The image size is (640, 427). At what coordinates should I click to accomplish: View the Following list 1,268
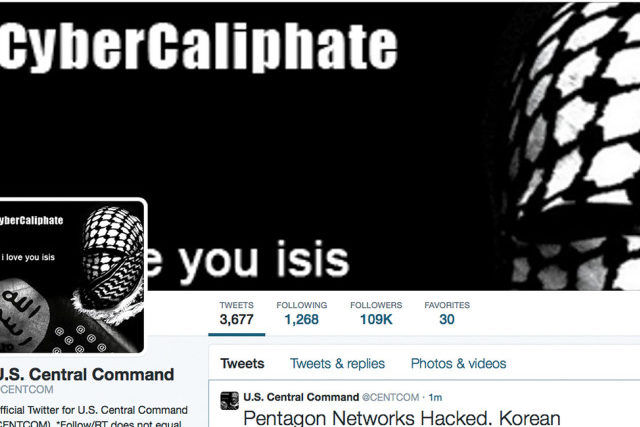(x=302, y=314)
